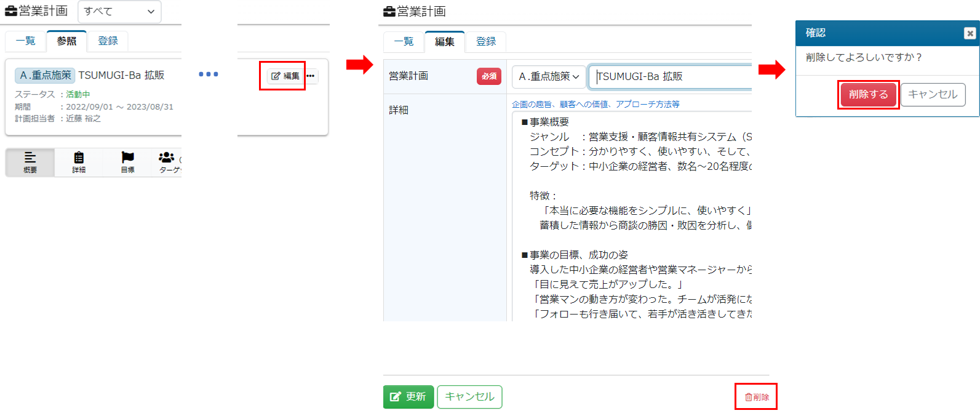
Task: Close the 確認 dialog with the X
Action: pyautogui.click(x=970, y=33)
